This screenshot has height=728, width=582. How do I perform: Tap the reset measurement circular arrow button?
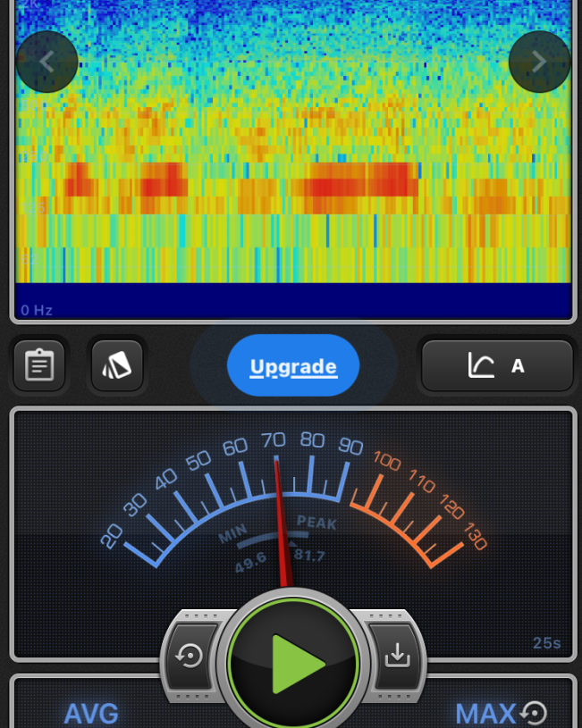click(190, 657)
